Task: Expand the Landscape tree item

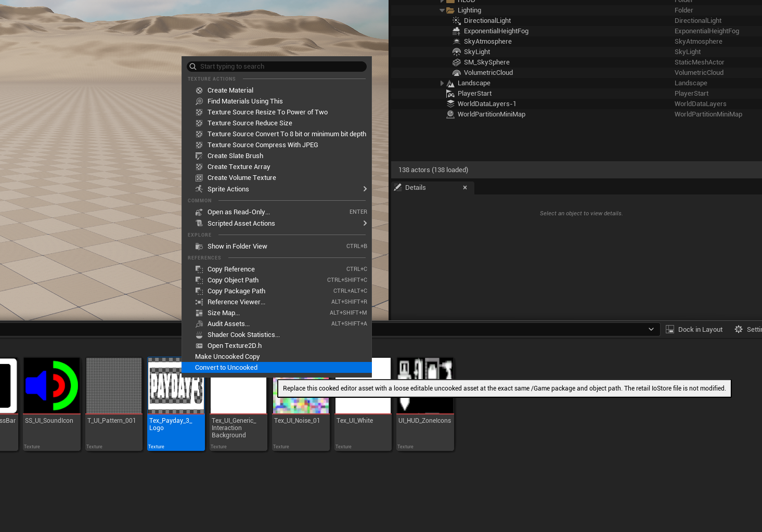Action: (x=442, y=83)
